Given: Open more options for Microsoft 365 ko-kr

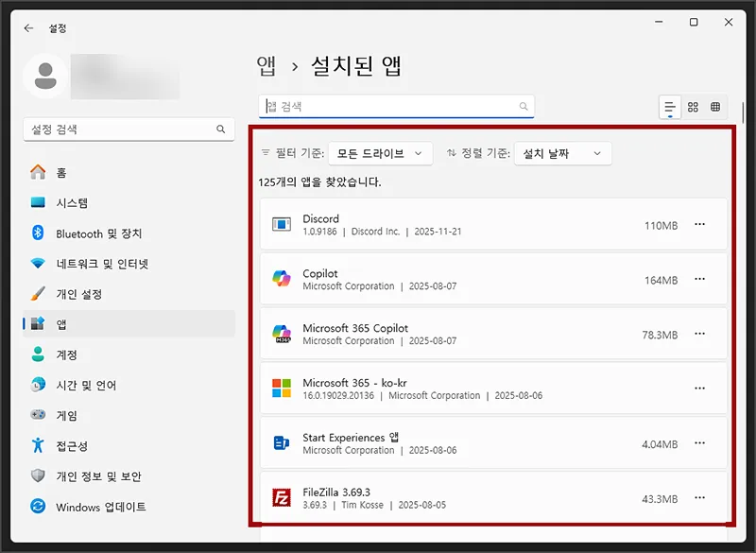Looking at the screenshot, I should click(699, 389).
